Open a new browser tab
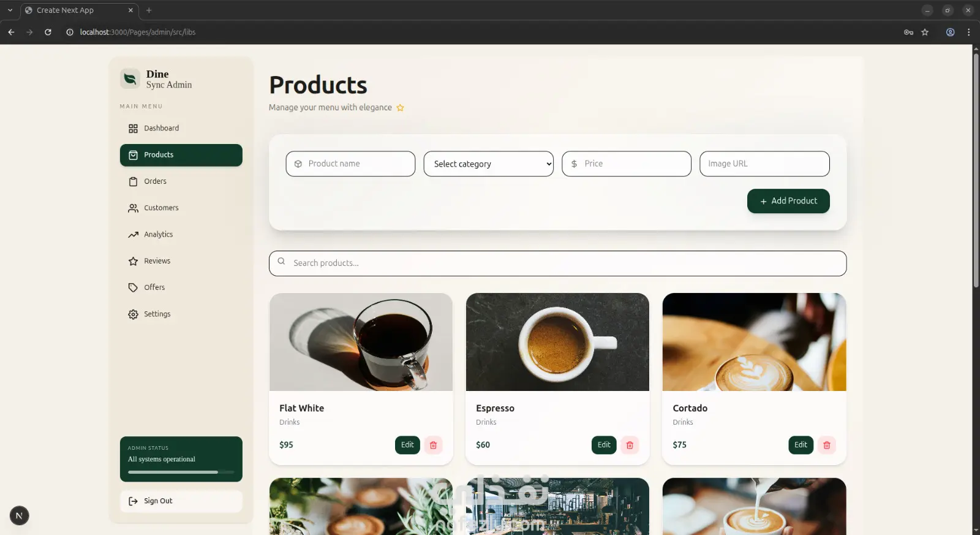Image resolution: width=980 pixels, height=535 pixels. [x=149, y=10]
